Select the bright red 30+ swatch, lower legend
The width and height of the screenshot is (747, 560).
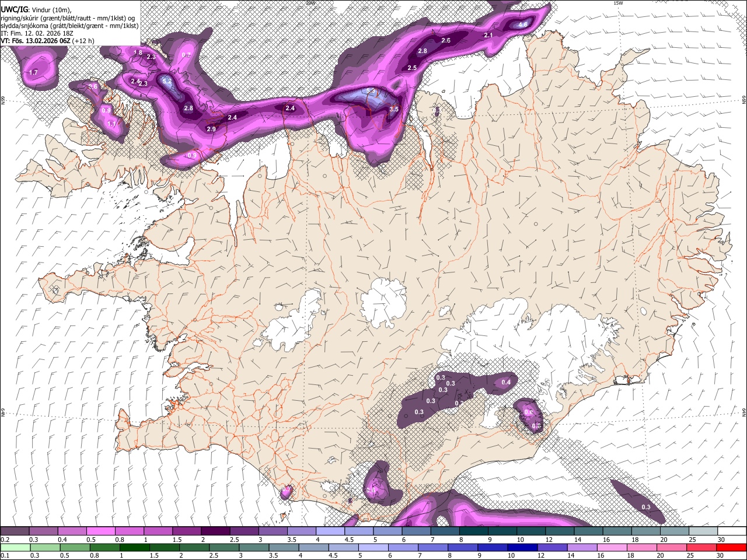pyautogui.click(x=731, y=547)
